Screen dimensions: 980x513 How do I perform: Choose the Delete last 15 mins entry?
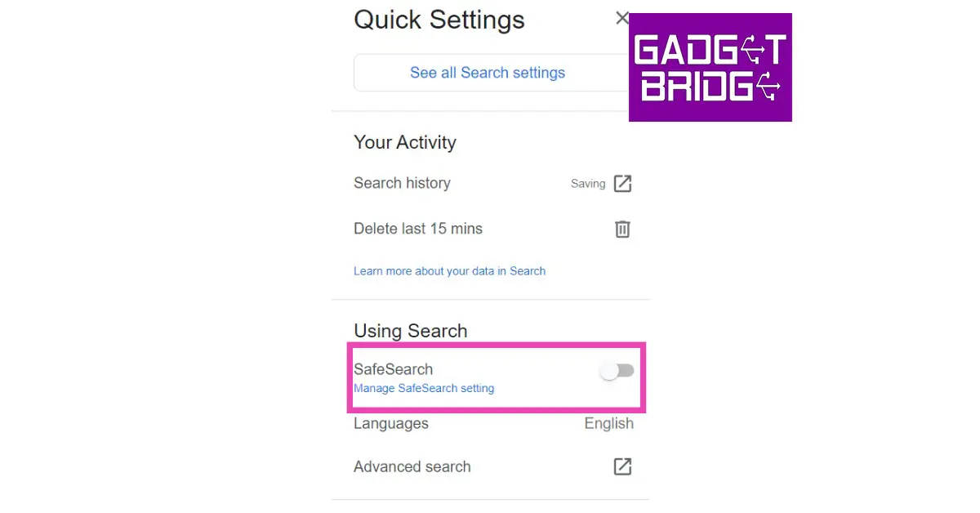(418, 229)
